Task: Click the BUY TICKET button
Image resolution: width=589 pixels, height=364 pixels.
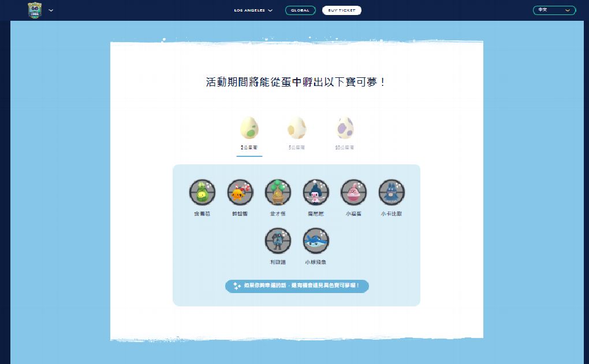Action: pos(341,10)
